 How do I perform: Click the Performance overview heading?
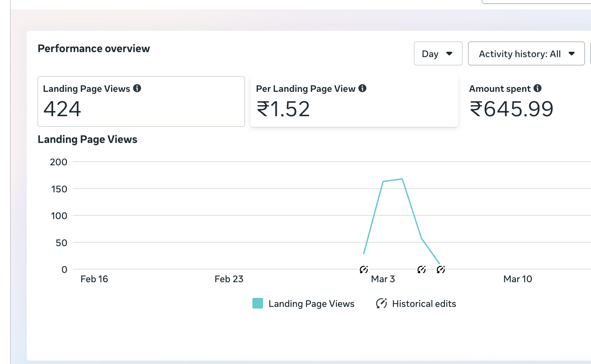(94, 49)
